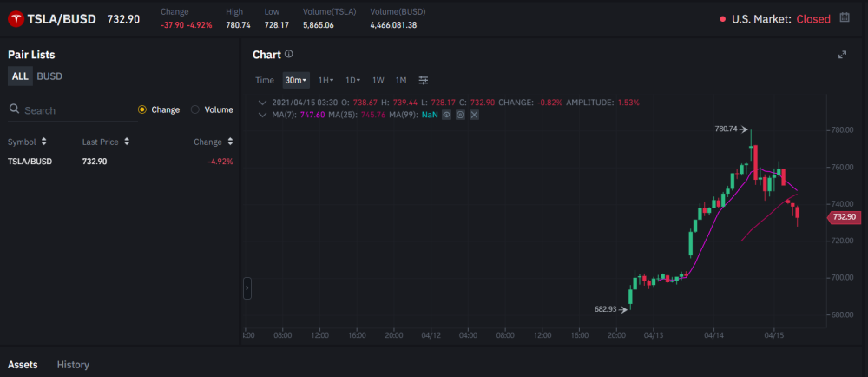Viewport: 868px width, 377px height.
Task: Hide the MA indicator lines
Action: [x=447, y=115]
